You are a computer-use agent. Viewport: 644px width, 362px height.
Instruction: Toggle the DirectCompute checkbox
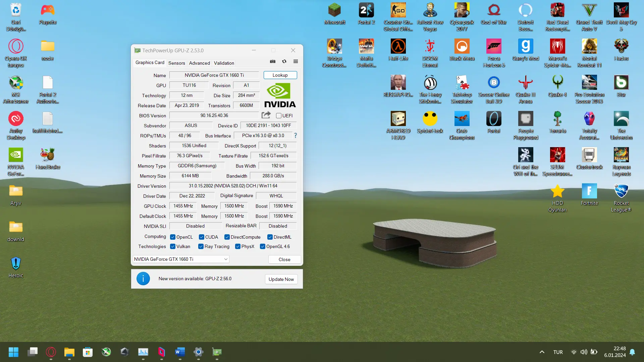pos(227,237)
